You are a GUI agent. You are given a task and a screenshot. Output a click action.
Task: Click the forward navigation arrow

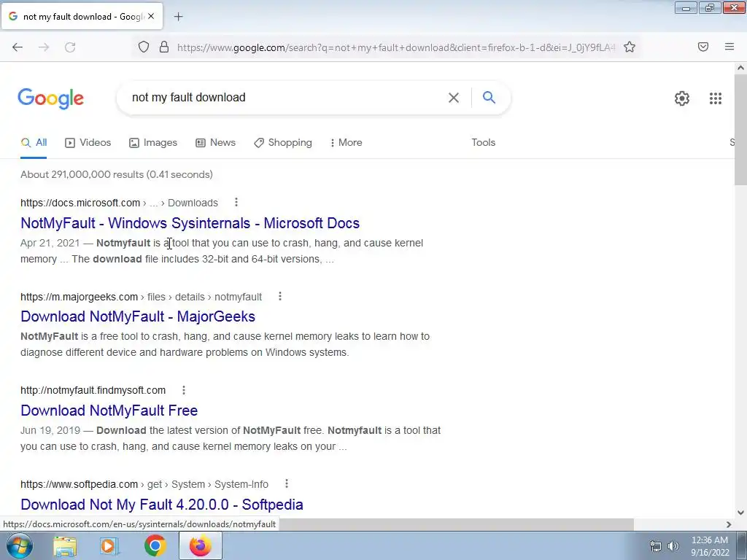coord(44,47)
